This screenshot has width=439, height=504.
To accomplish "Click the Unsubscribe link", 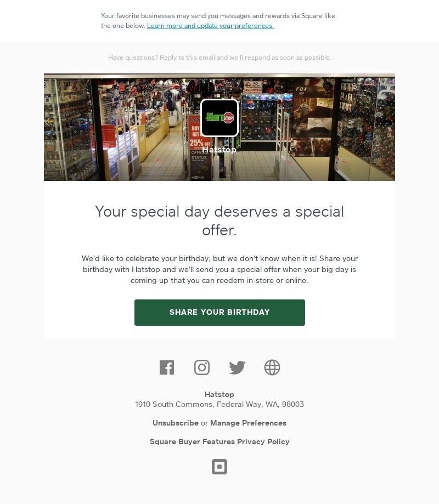I will tap(175, 423).
